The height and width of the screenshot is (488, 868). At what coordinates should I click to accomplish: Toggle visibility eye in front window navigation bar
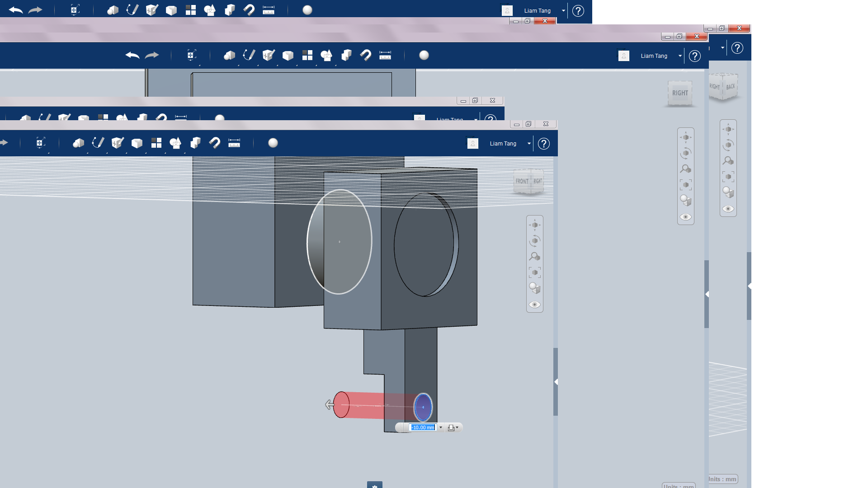[x=535, y=305]
